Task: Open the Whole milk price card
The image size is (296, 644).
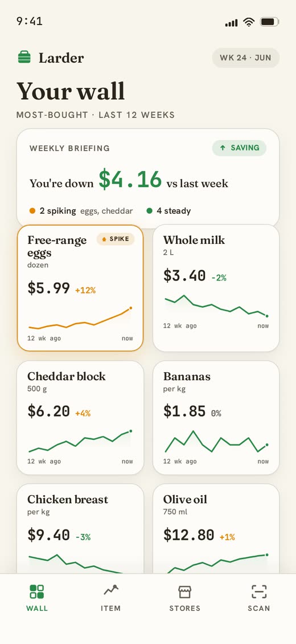Action: [216, 288]
